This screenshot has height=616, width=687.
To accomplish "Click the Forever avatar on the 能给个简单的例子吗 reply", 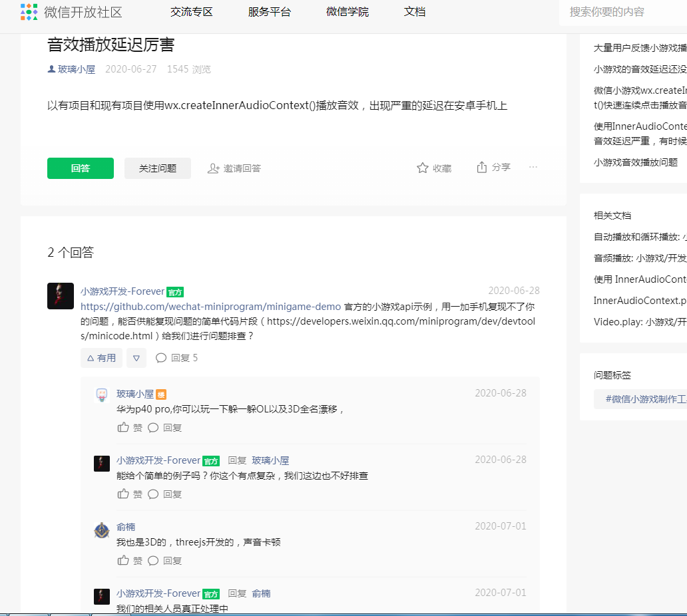I will coord(102,464).
